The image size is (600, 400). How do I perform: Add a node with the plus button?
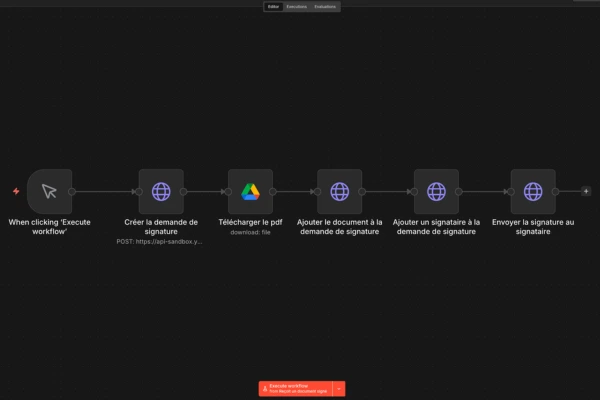(x=586, y=191)
